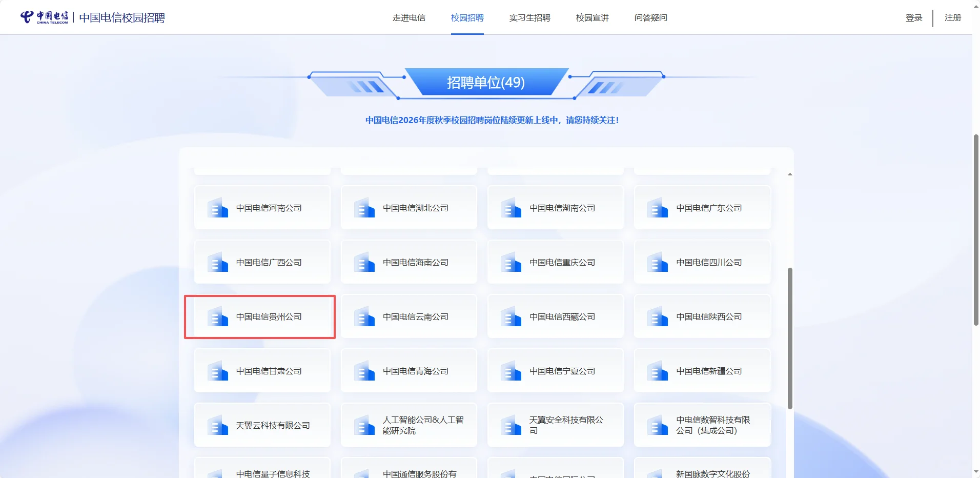Select the 中电信数智科技有限公司（集成公司） text label
The width and height of the screenshot is (980, 478).
[713, 425]
